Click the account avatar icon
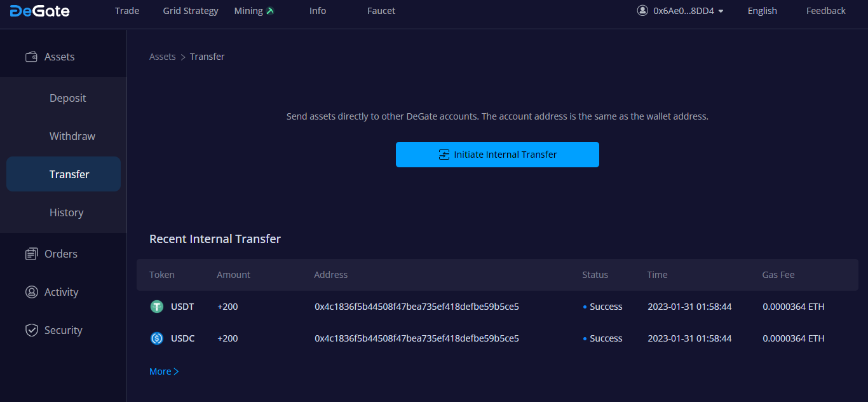The height and width of the screenshot is (402, 868). point(642,11)
